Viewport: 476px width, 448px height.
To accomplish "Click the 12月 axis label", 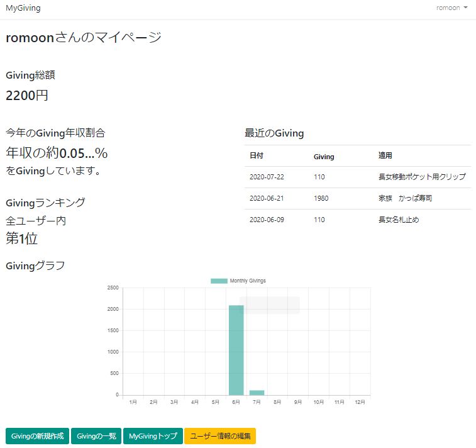I will coord(360,402).
